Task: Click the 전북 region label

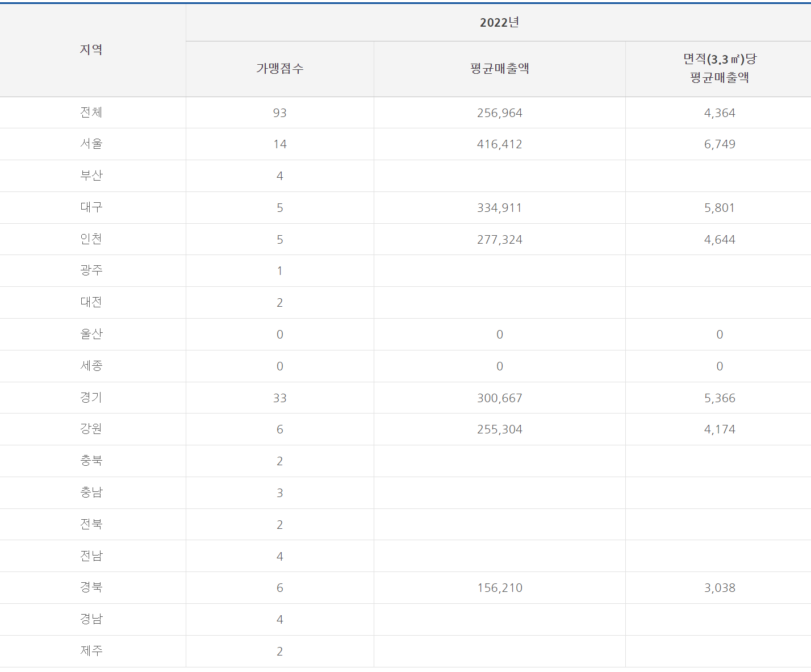Action: [91, 524]
